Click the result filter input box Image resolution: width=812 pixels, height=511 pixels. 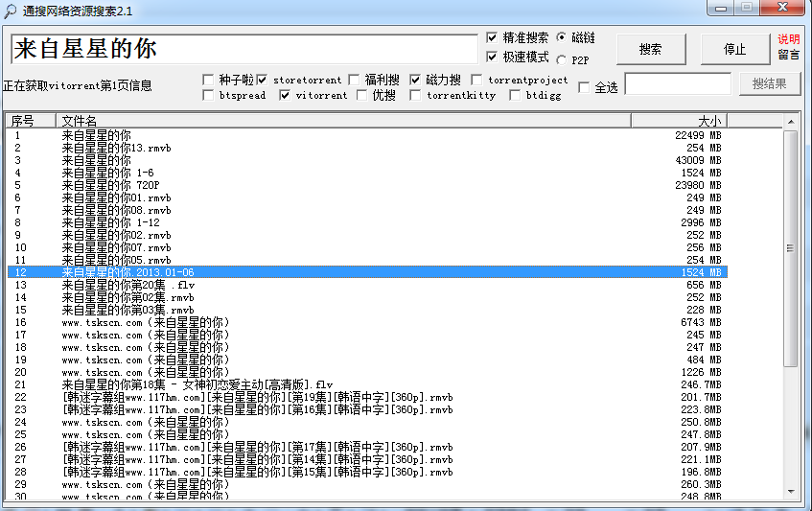pyautogui.click(x=678, y=83)
